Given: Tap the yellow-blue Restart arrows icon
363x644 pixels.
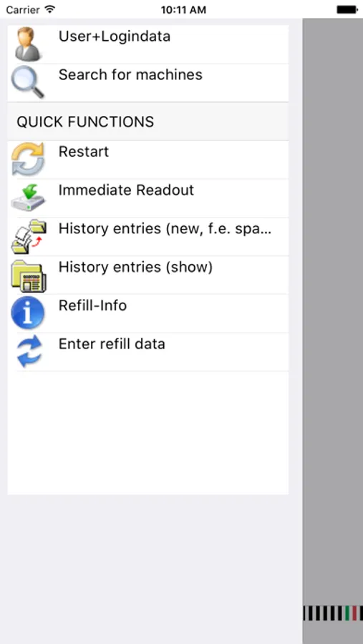Looking at the screenshot, I should pos(28,159).
